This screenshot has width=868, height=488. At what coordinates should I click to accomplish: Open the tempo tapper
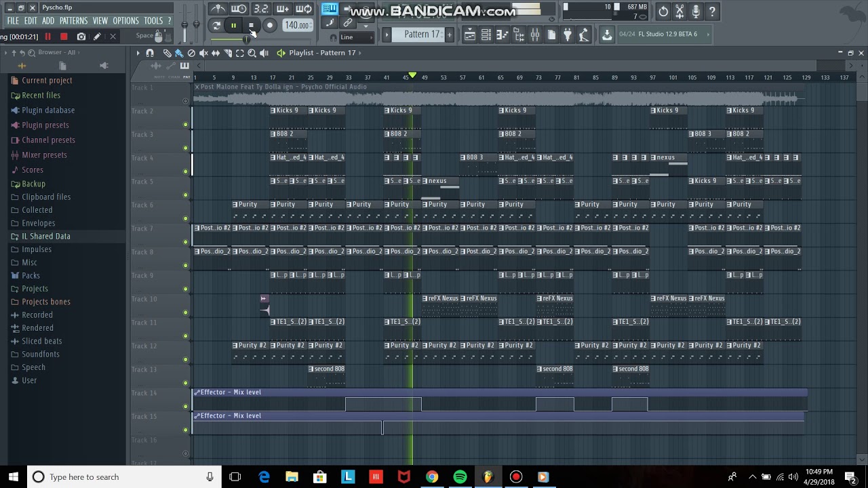[x=584, y=35]
